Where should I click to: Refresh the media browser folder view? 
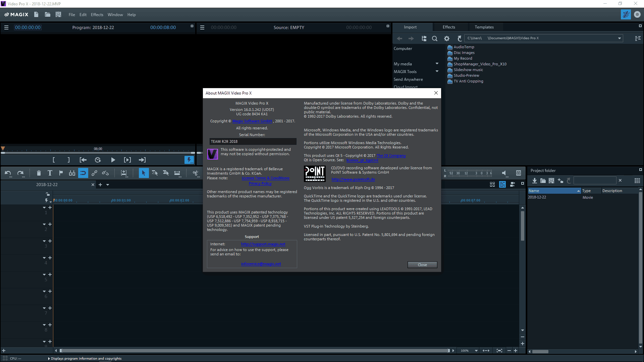click(460, 39)
